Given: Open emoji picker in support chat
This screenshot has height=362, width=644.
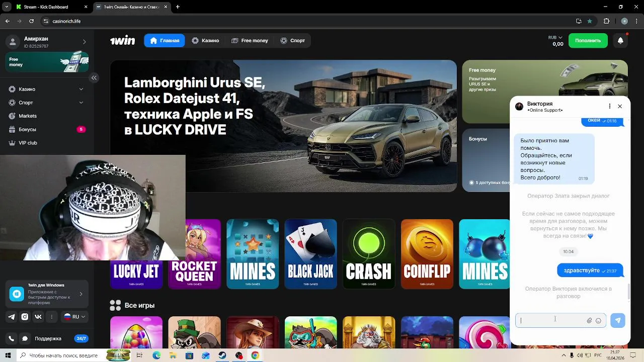Looking at the screenshot, I should 598,320.
